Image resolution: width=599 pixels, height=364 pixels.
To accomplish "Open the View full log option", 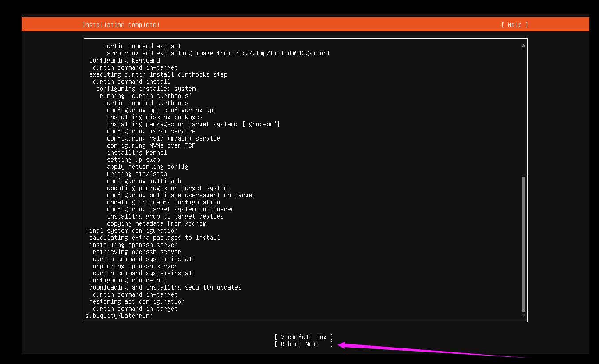I will coord(303,337).
